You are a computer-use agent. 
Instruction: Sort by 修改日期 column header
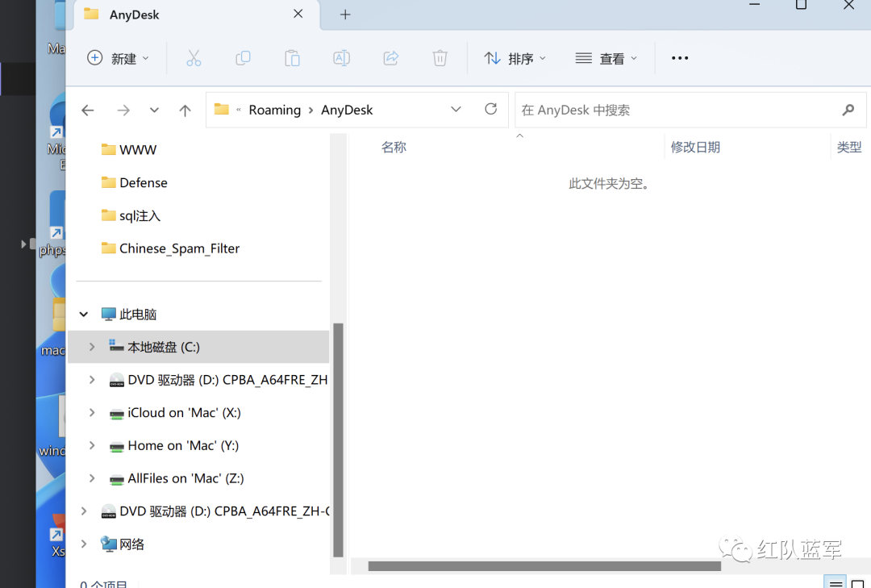point(695,147)
